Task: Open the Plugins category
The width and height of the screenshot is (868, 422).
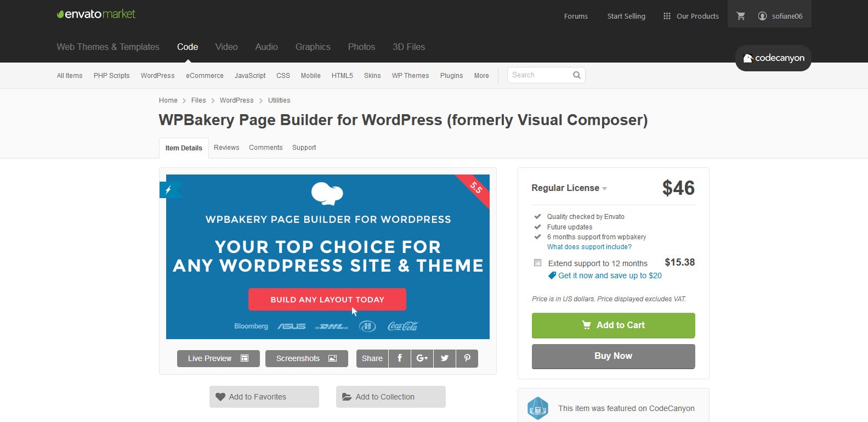Action: [452, 76]
